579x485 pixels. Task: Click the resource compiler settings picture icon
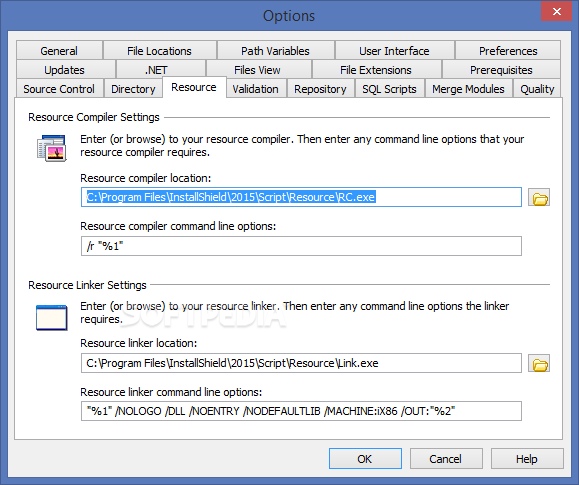tap(52, 148)
